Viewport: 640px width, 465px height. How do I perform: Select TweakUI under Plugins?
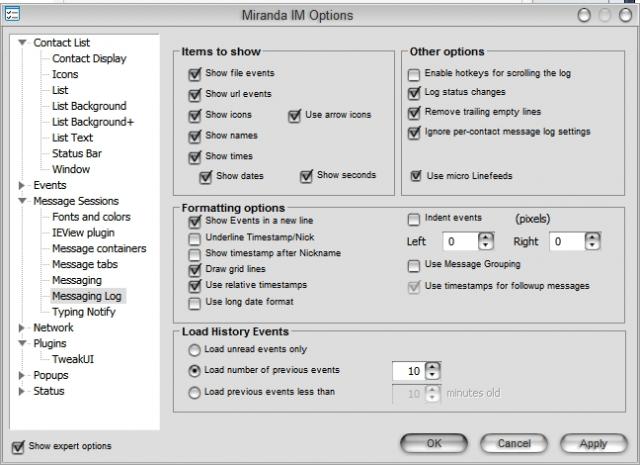click(73, 359)
